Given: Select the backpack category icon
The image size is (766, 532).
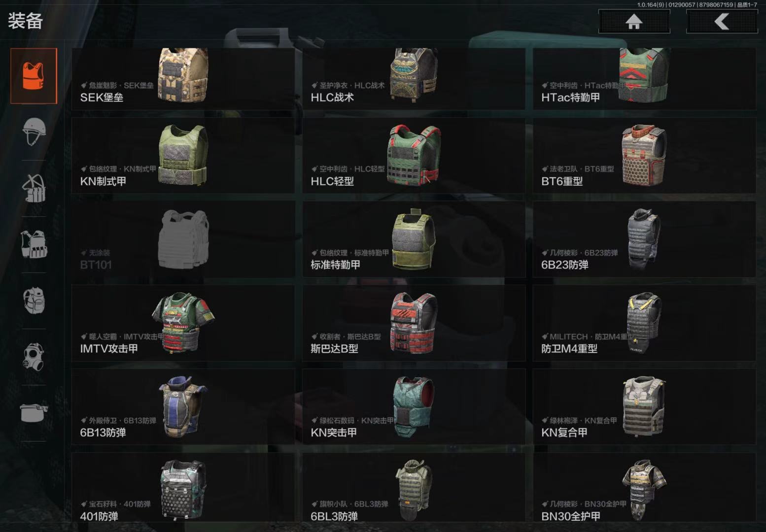Looking at the screenshot, I should pyautogui.click(x=34, y=300).
